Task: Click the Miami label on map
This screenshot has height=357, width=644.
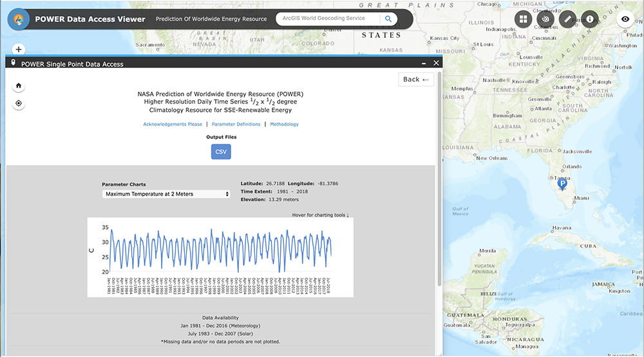Action: [x=581, y=198]
